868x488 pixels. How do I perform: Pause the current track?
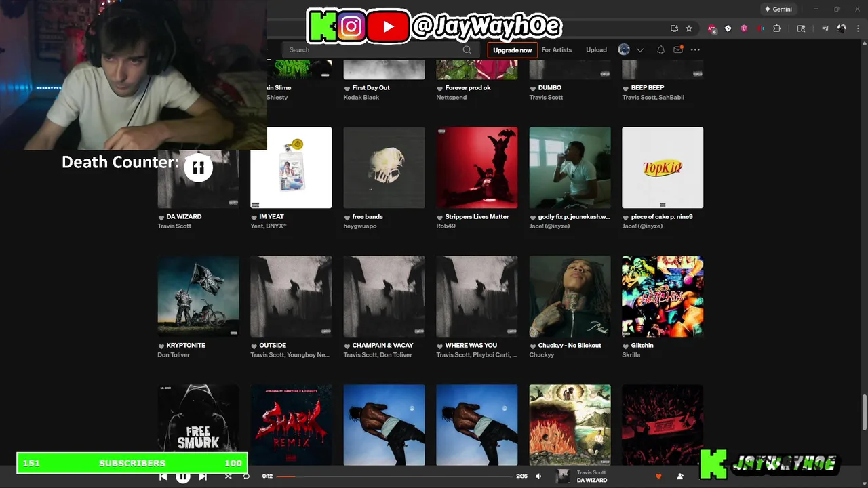pyautogui.click(x=183, y=476)
